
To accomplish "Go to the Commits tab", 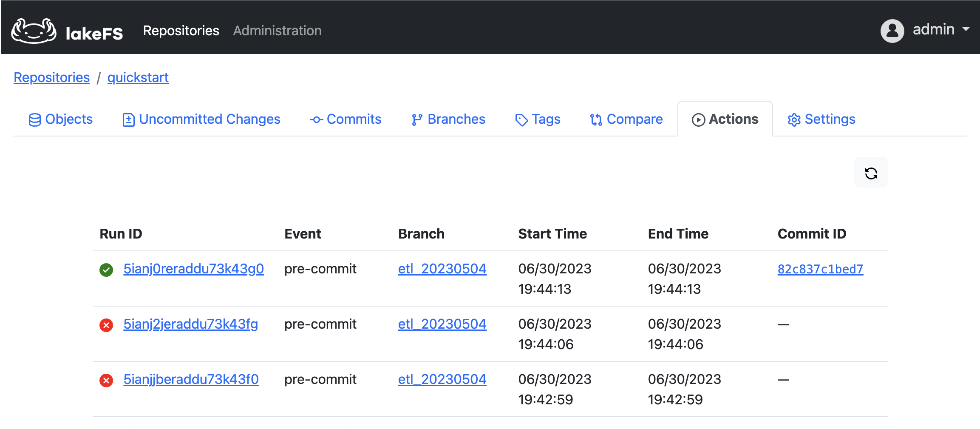I will click(346, 119).
